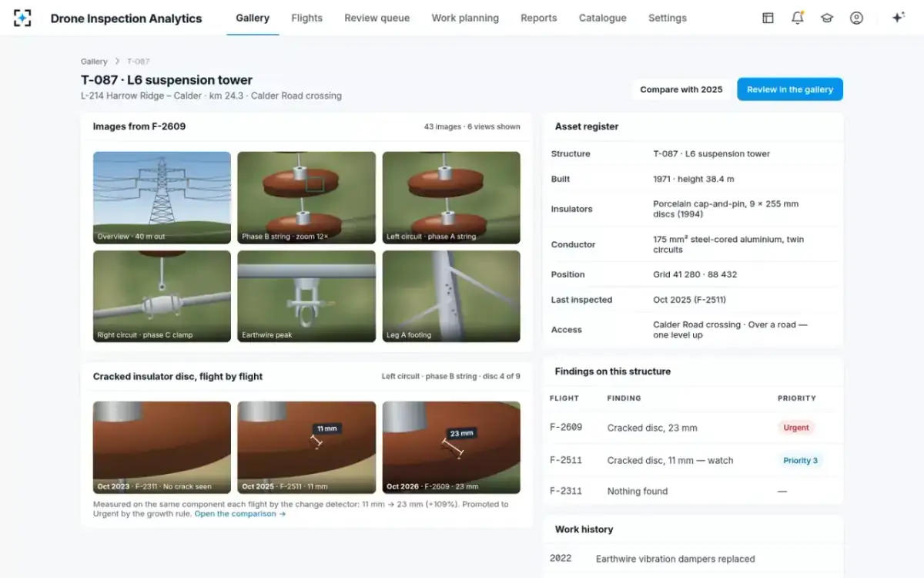The image size is (924, 578).
Task: Click the PRIORITY column header
Action: (x=797, y=398)
